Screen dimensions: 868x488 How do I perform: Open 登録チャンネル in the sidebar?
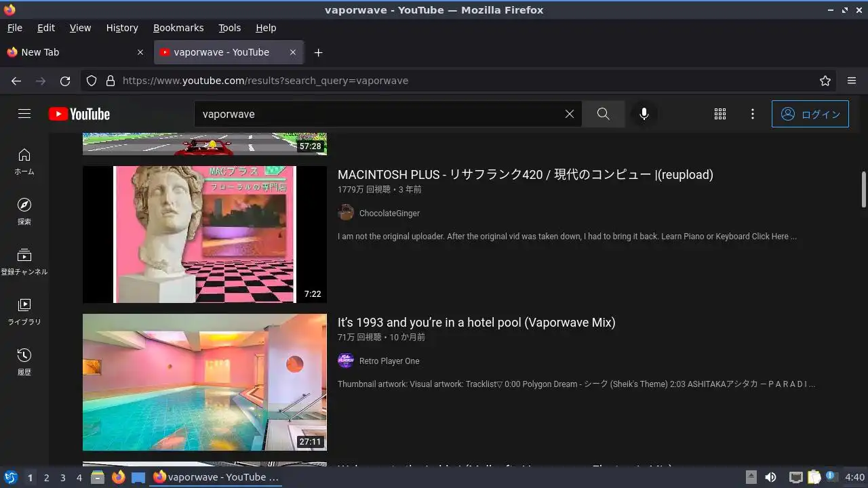click(24, 262)
